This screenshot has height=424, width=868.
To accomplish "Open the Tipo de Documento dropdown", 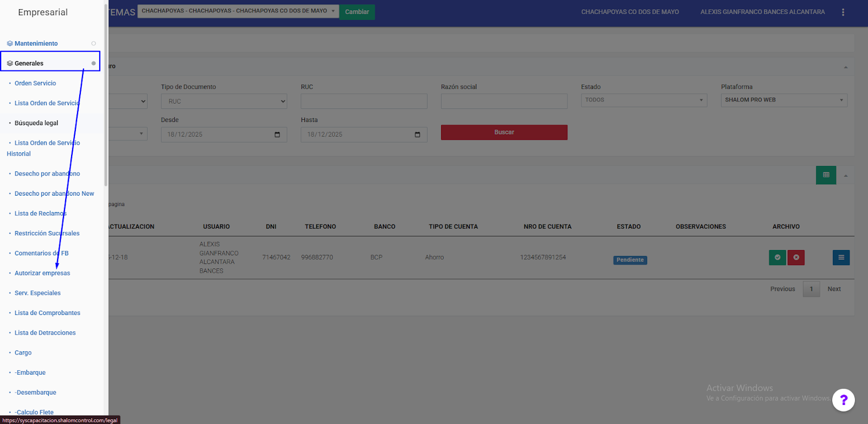I will (224, 101).
